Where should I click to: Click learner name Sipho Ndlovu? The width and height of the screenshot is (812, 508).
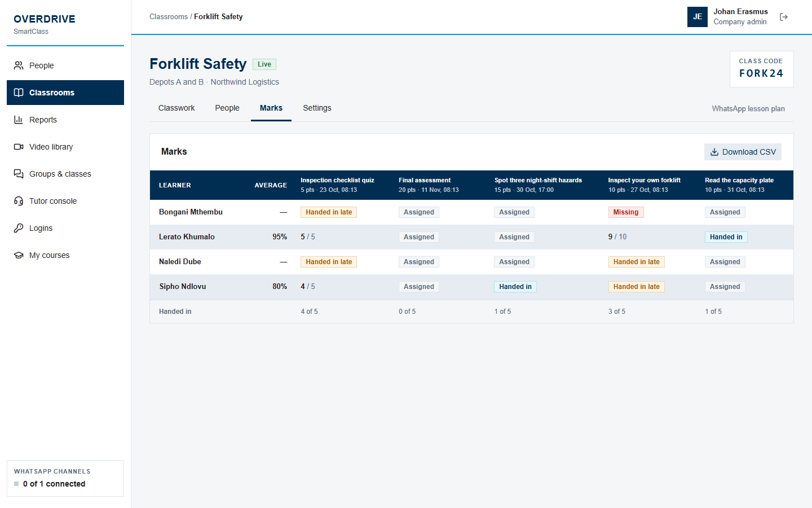point(182,287)
